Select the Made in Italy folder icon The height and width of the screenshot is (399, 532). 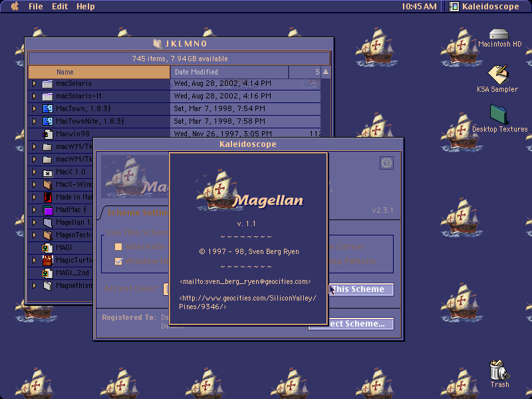[47, 197]
